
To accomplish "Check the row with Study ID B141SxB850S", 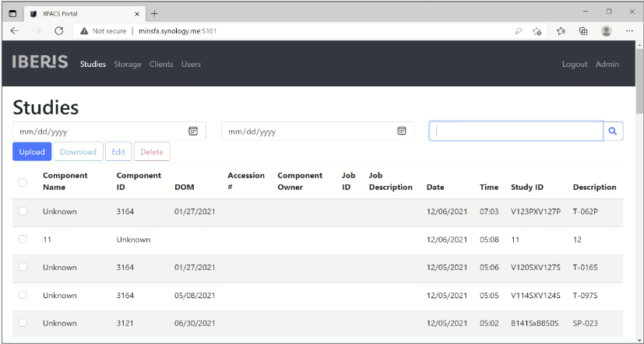I will 23,323.
